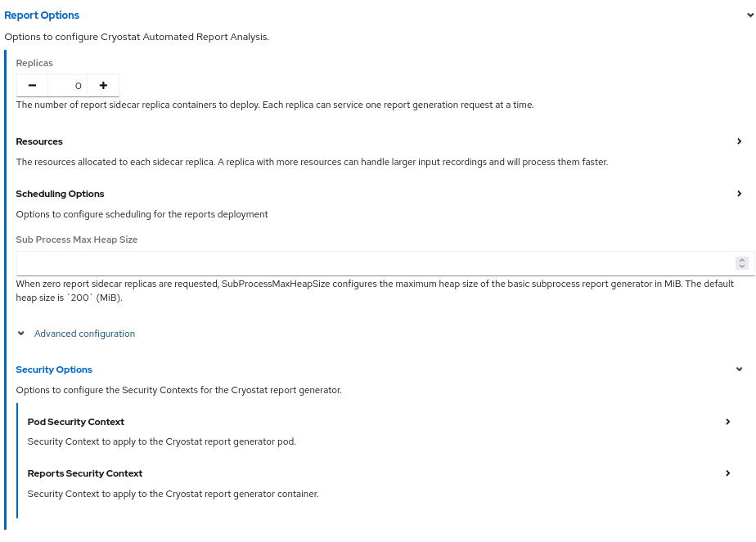
Task: Click the chevron icon beside Pod Security Context
Action: pos(727,421)
